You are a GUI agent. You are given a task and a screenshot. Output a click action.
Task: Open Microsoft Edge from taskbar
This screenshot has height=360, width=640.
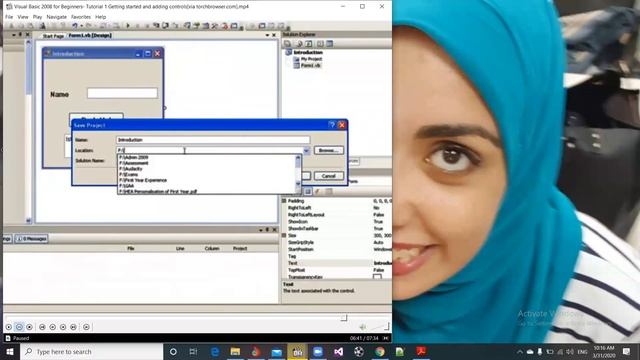[x=215, y=351]
